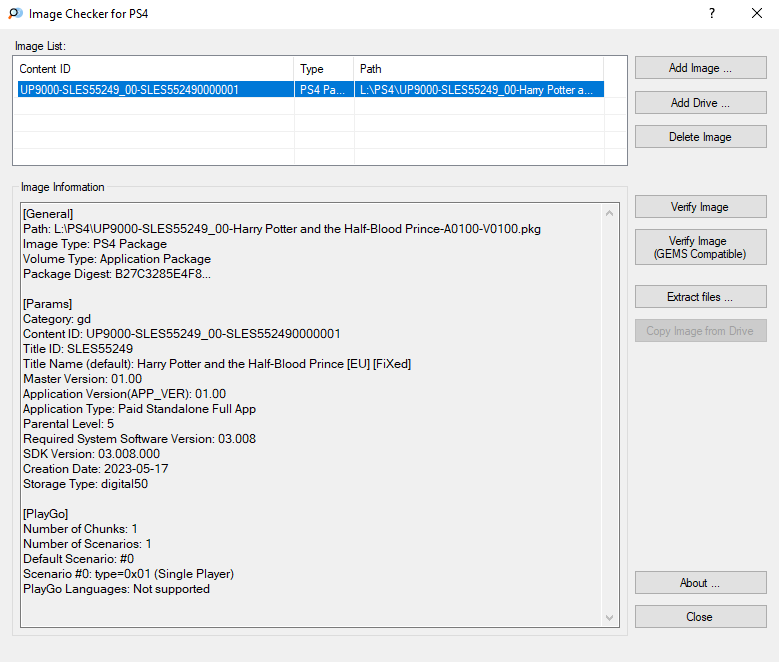Click the information scrollbar up arrow
Screen dimensions: 779x662
click(610, 213)
